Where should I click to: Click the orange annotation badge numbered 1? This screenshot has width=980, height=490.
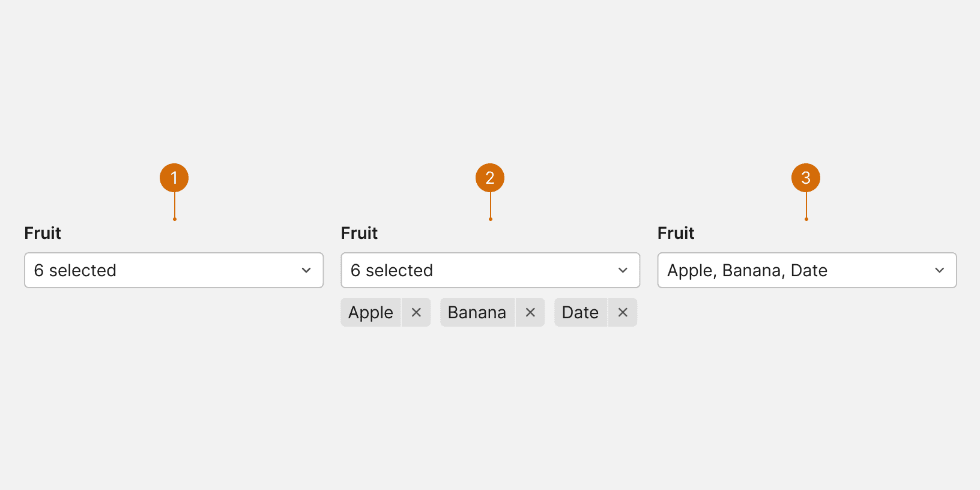[174, 178]
